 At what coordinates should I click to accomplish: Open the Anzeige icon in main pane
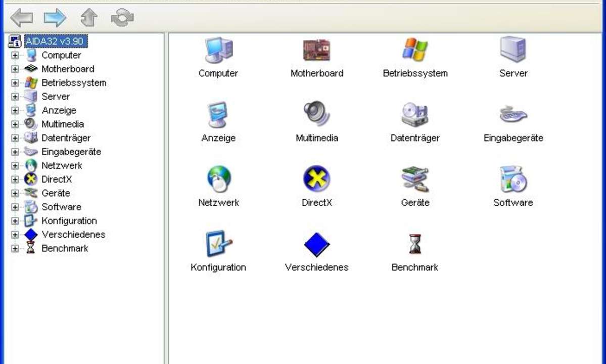pyautogui.click(x=218, y=115)
